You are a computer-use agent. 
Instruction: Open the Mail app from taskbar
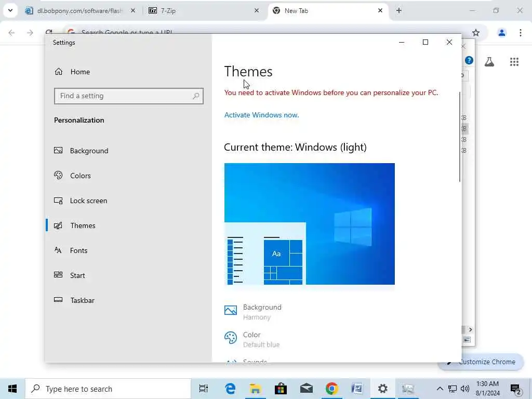[x=307, y=389]
